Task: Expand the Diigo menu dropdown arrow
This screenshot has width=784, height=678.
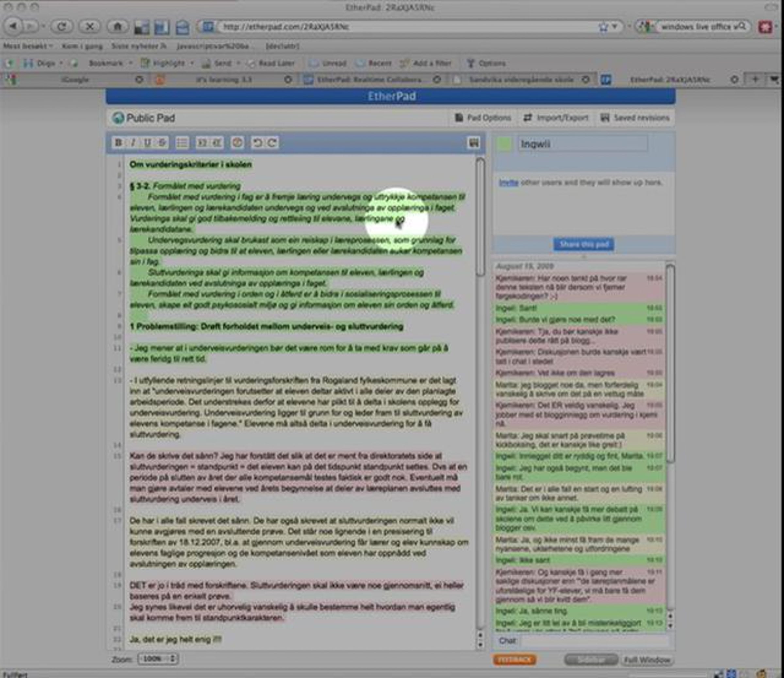Action: pyautogui.click(x=61, y=63)
